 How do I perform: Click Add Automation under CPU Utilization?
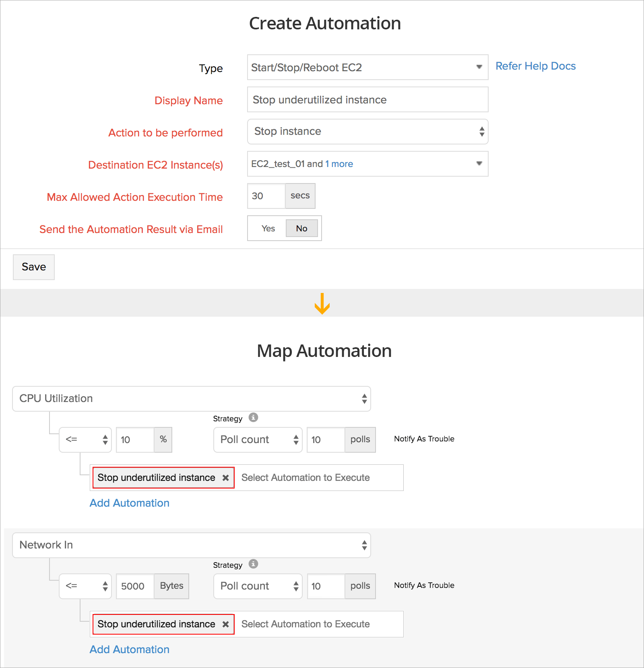129,503
